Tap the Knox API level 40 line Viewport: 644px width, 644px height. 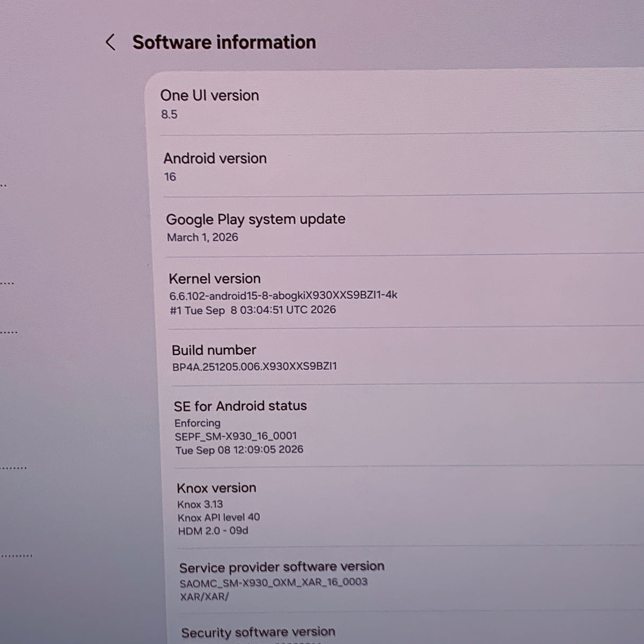[219, 517]
